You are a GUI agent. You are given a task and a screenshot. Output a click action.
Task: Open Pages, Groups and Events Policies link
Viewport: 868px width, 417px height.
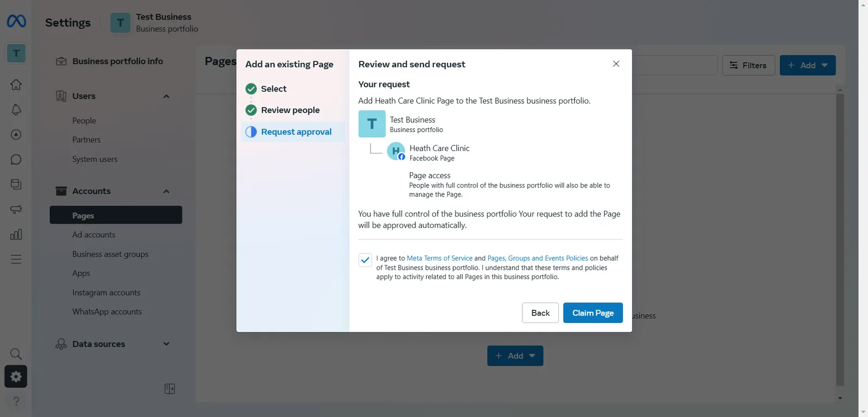coord(538,258)
